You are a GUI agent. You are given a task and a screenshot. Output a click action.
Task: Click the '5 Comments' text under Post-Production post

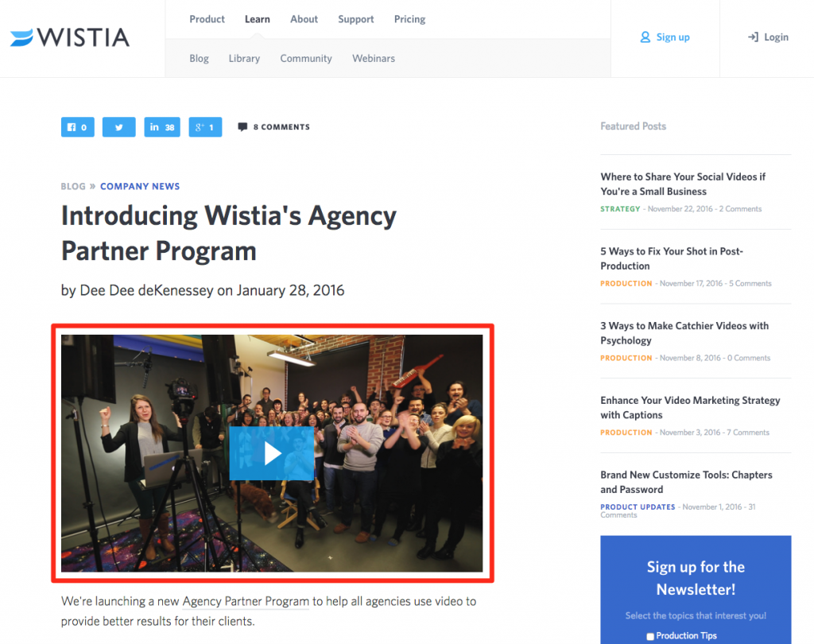pos(750,284)
